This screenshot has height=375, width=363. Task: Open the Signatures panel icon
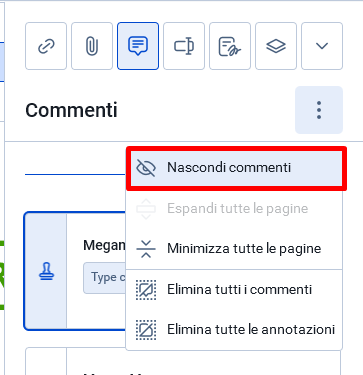230,46
